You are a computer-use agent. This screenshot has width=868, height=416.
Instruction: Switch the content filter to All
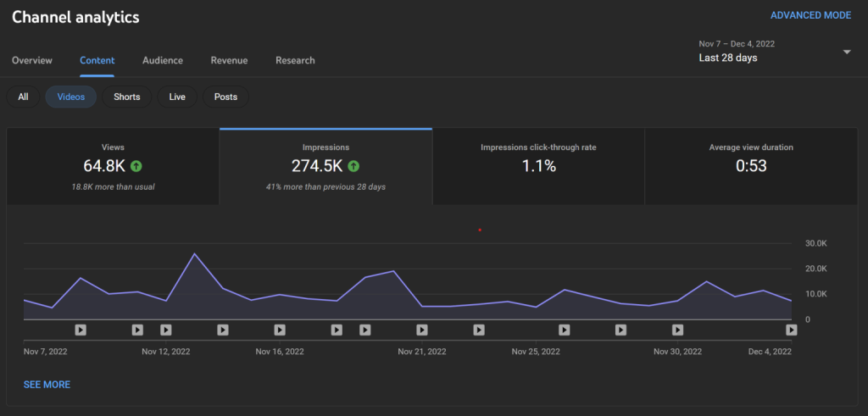tap(23, 97)
